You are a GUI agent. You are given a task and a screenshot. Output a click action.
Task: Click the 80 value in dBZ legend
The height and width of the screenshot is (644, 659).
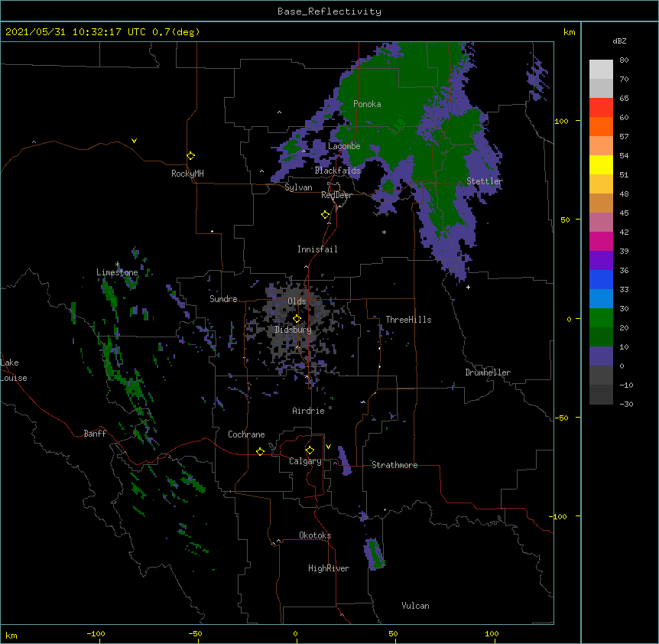coord(624,60)
